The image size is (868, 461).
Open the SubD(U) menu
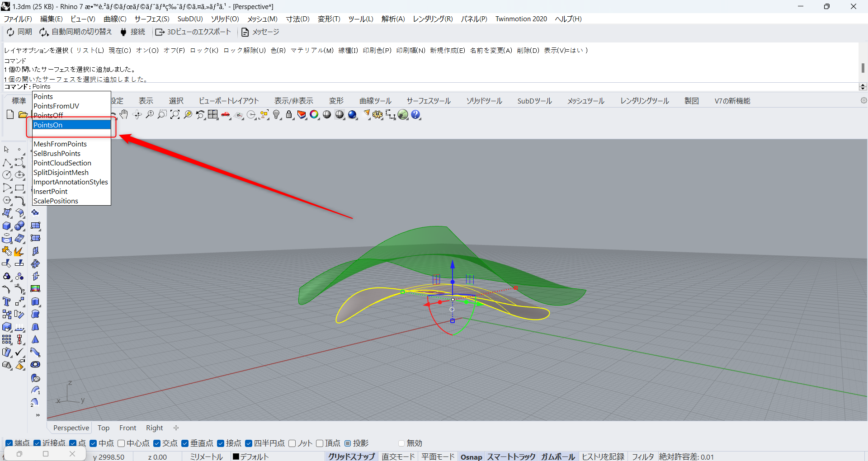[189, 19]
